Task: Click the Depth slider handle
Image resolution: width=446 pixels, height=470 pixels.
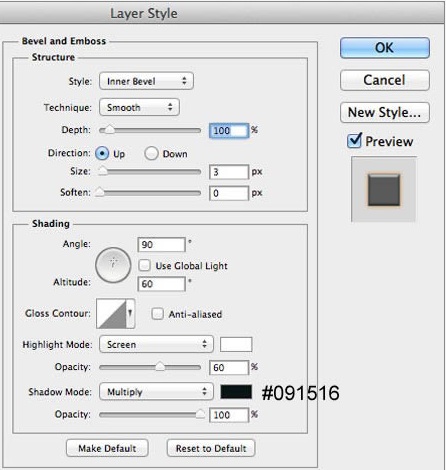Action: (109, 130)
